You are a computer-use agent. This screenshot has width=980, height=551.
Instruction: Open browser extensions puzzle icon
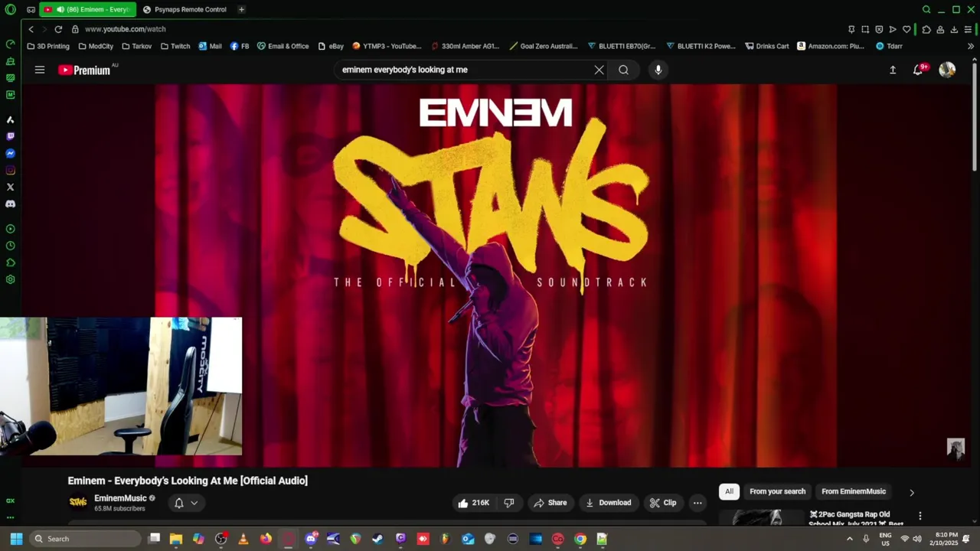tap(926, 29)
